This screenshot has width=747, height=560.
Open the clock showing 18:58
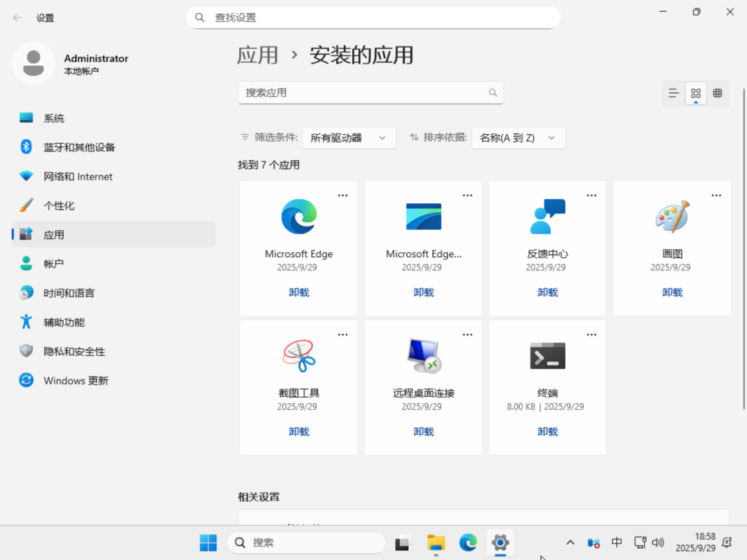695,543
